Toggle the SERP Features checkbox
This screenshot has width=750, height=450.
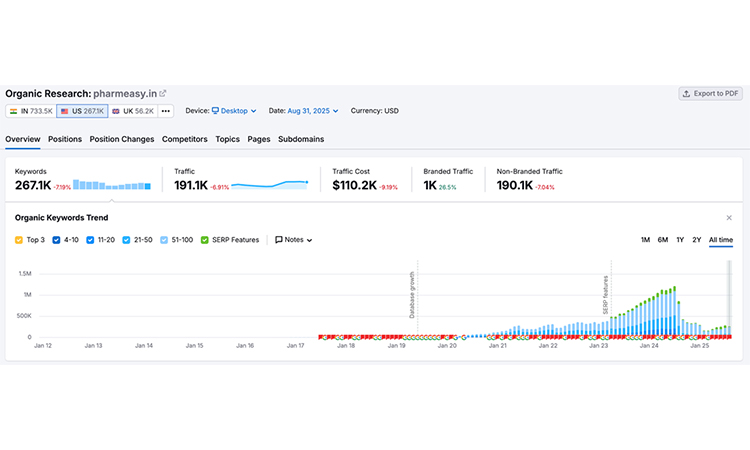pos(204,240)
